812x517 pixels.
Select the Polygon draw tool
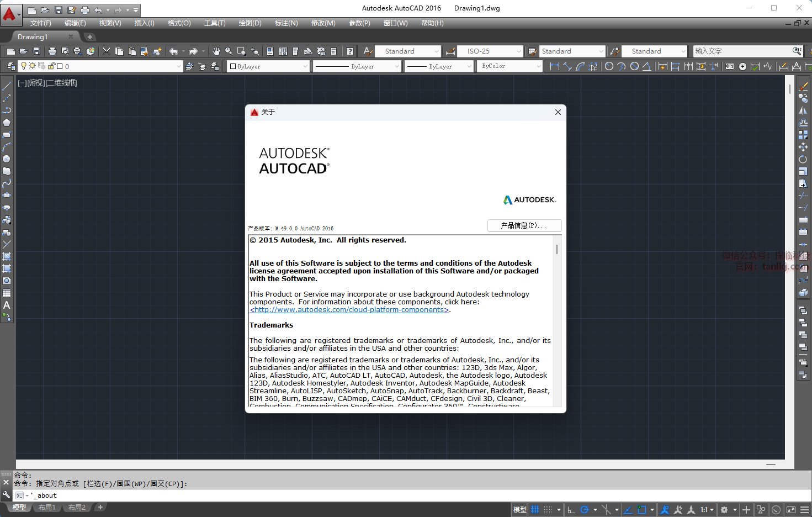click(x=7, y=123)
